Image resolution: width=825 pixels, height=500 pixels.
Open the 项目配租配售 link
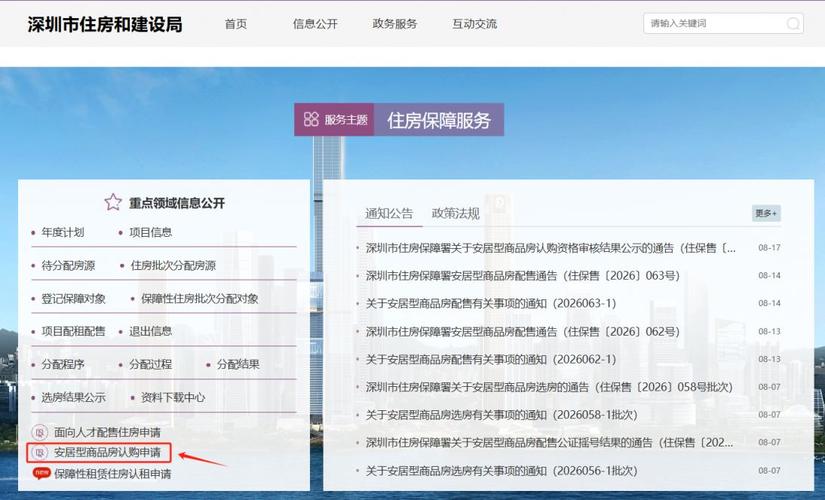[x=74, y=331]
